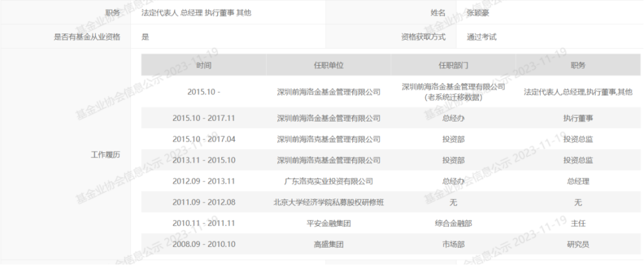Select employer 高盛集团
The image size is (644, 265).
[x=329, y=244]
